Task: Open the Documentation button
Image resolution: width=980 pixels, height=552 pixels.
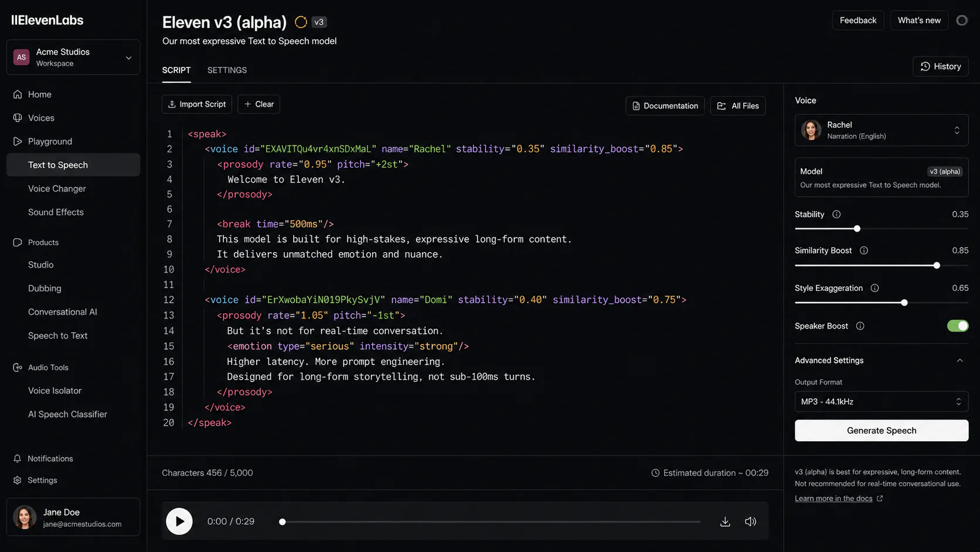Action: 665,106
